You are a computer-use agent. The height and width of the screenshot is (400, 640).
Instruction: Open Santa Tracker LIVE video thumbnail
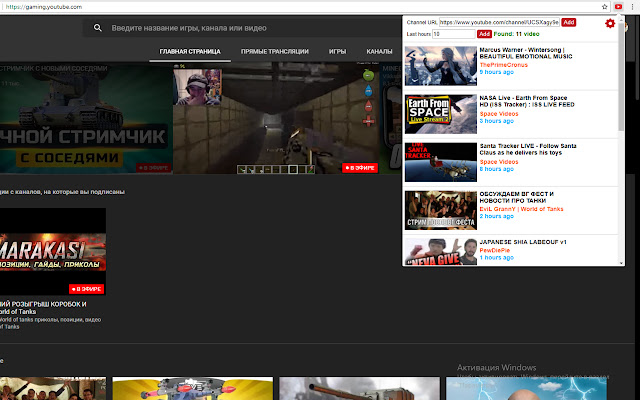click(441, 162)
